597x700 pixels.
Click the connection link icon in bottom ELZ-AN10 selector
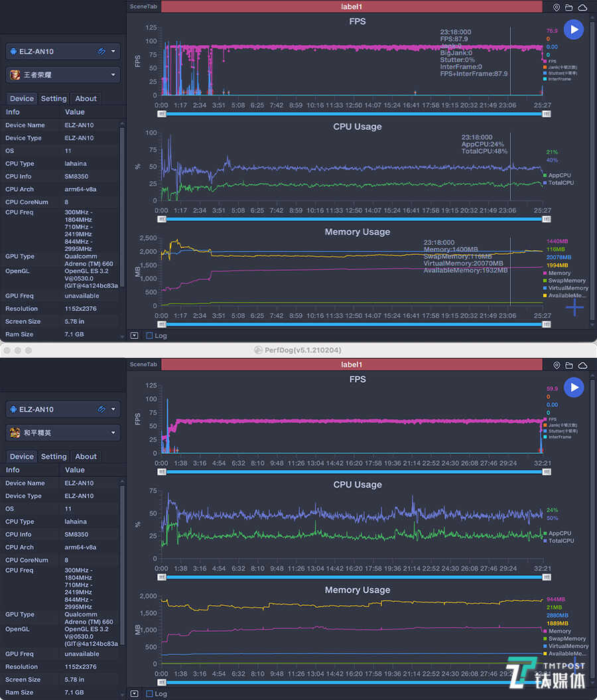[x=101, y=409]
